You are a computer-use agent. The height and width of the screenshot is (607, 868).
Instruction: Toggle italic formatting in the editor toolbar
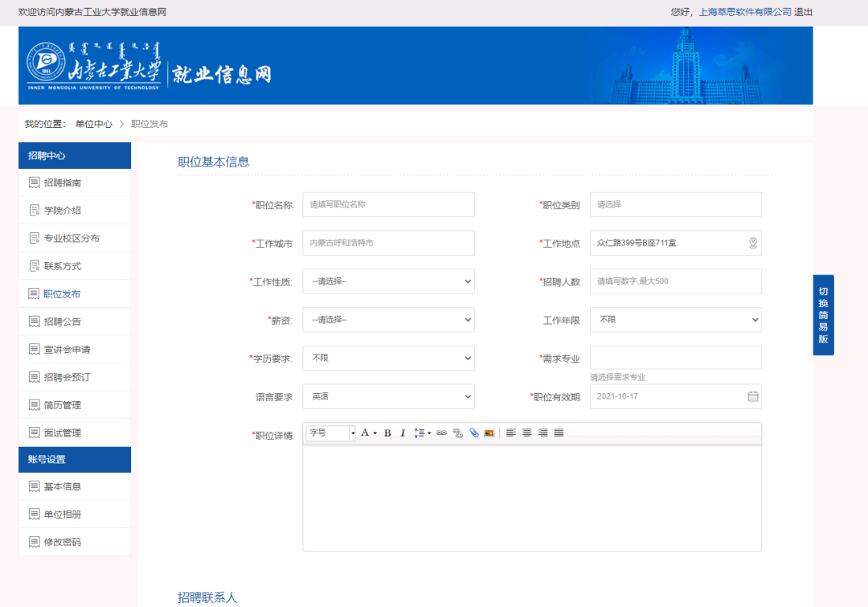click(403, 433)
